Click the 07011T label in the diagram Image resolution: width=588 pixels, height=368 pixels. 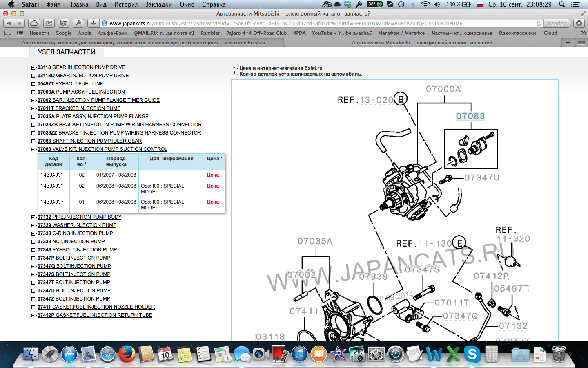pos(452,303)
